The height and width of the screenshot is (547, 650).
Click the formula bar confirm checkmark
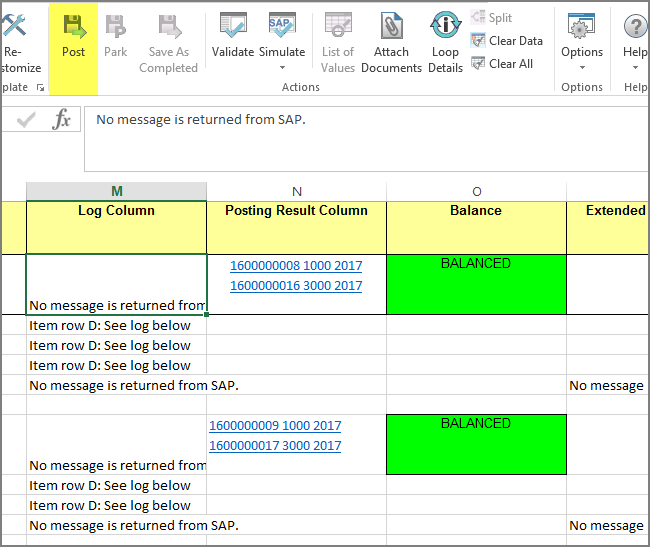26,121
